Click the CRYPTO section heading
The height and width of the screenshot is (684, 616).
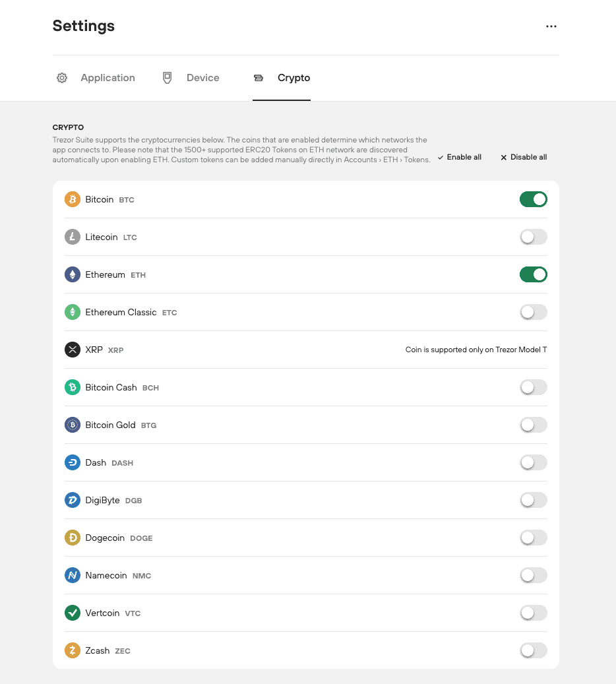68,127
